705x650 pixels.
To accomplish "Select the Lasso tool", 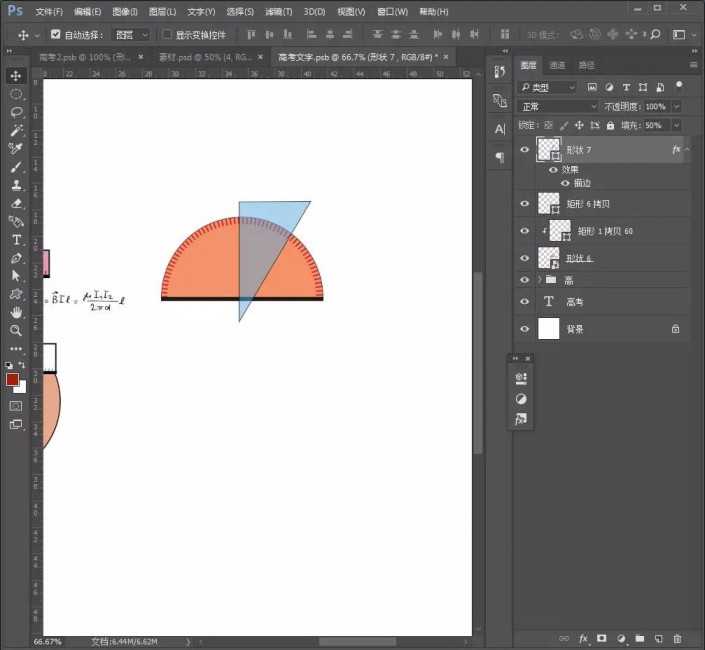I will click(x=16, y=112).
